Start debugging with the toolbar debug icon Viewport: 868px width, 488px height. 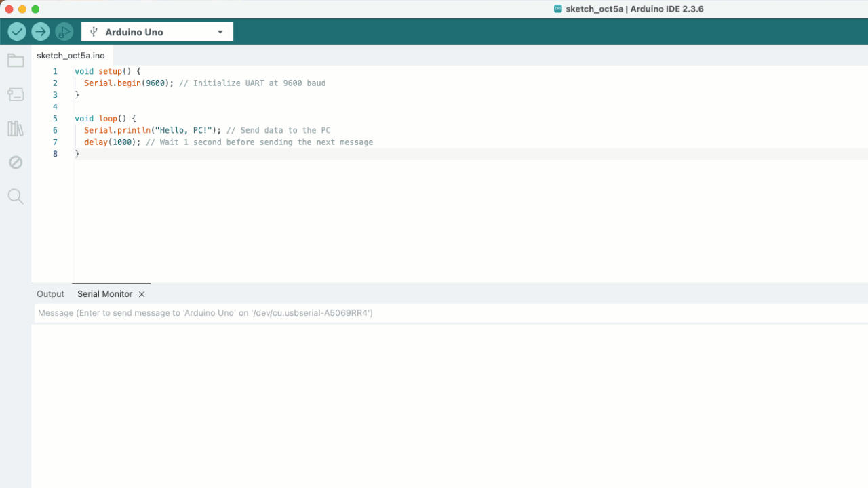click(x=64, y=32)
